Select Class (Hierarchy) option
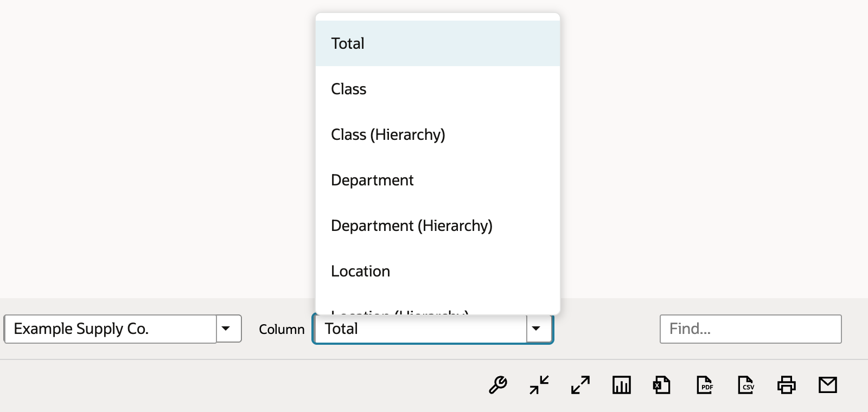Image resolution: width=868 pixels, height=412 pixels. 438,134
